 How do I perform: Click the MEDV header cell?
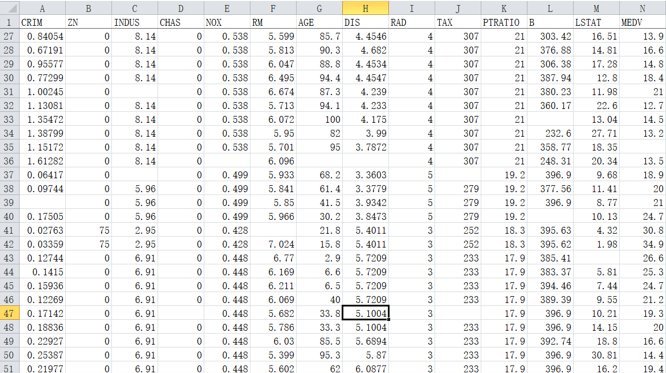pyautogui.click(x=642, y=23)
